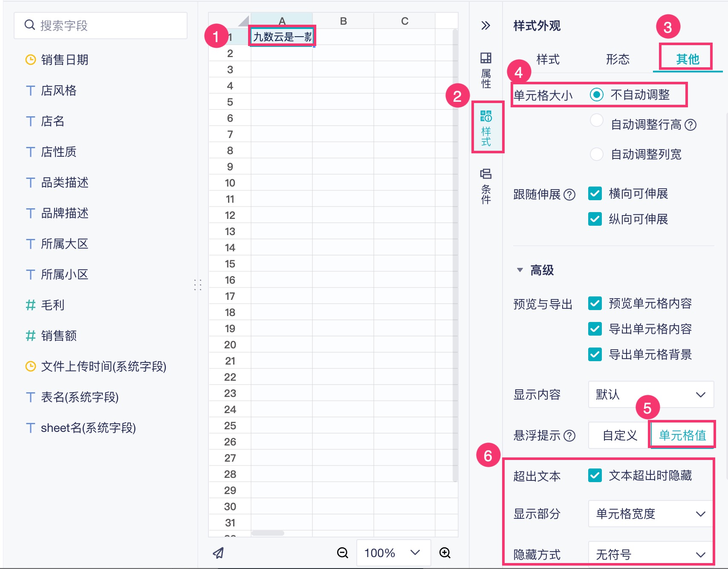Open the 显示内容 dropdown set to 默认
The width and height of the screenshot is (728, 569).
click(x=651, y=394)
